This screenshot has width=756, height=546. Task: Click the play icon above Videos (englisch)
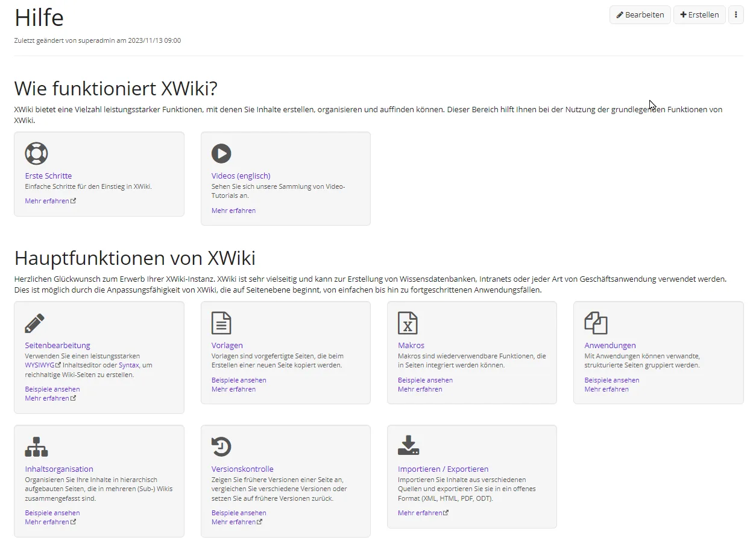[221, 153]
